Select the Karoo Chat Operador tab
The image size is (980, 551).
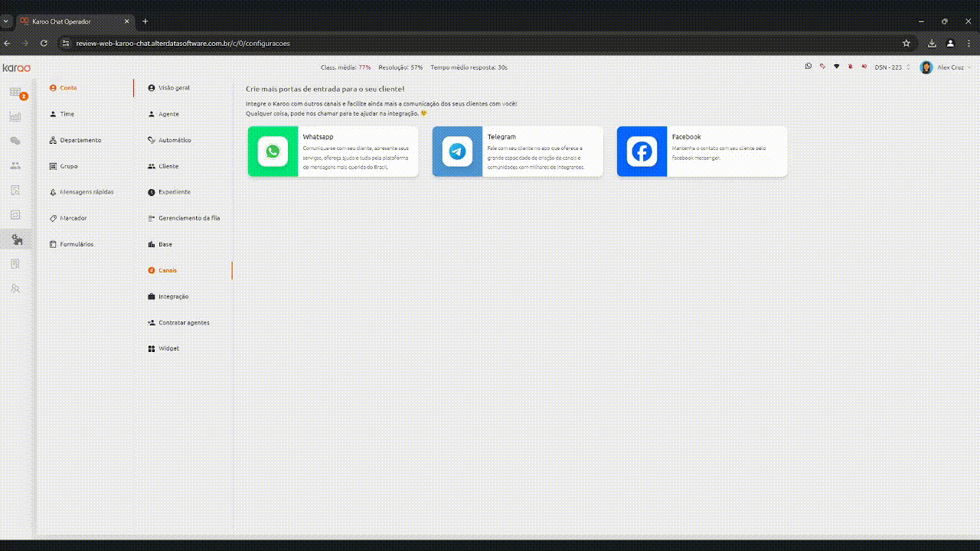tap(76, 21)
